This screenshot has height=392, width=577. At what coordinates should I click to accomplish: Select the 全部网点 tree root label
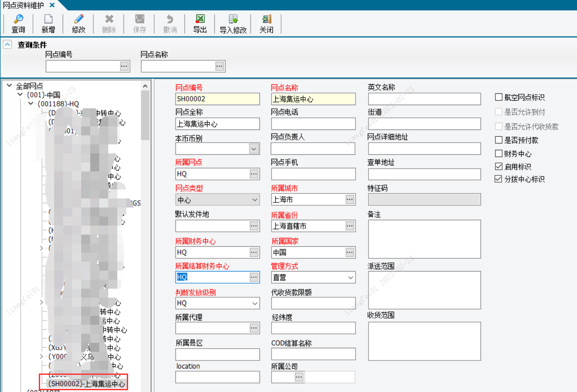[29, 86]
